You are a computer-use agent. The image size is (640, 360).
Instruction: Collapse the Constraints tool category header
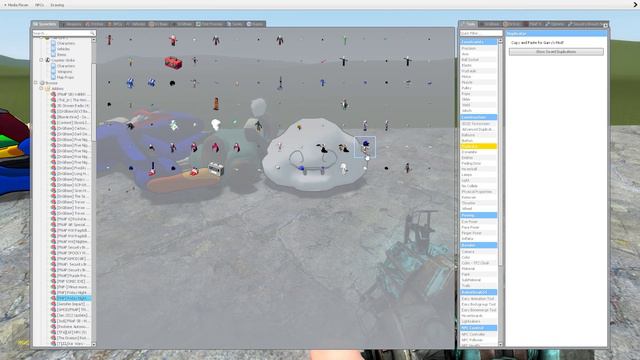pyautogui.click(x=479, y=42)
